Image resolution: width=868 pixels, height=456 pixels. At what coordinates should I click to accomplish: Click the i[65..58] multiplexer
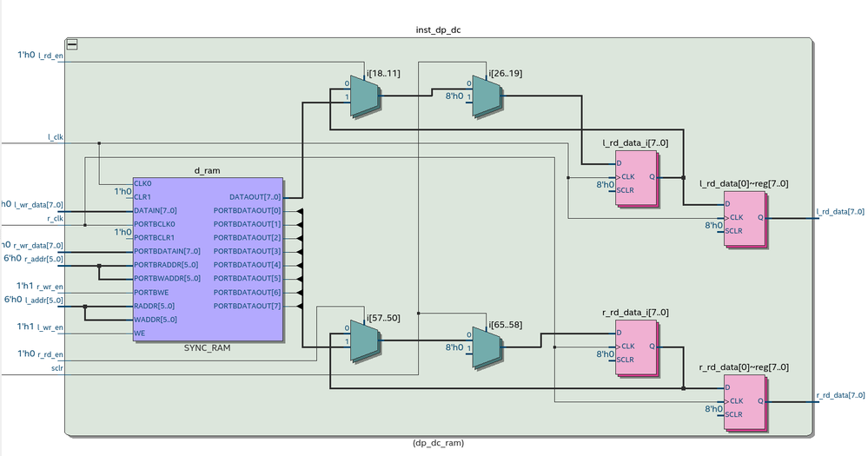(x=487, y=348)
